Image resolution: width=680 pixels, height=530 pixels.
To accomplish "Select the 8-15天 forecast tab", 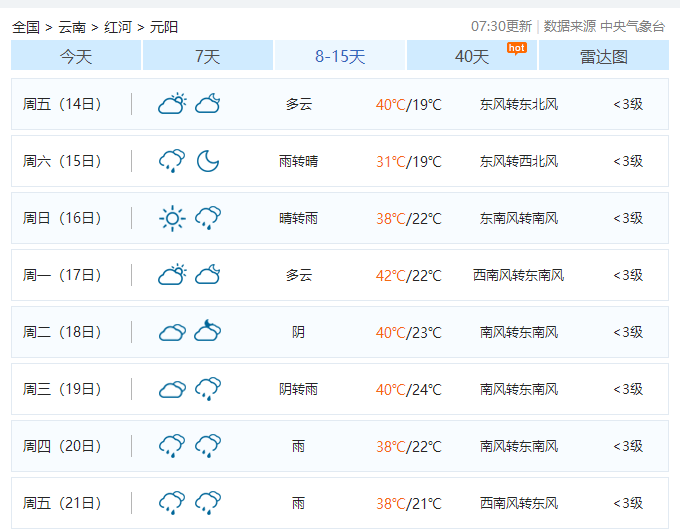I will pyautogui.click(x=340, y=55).
